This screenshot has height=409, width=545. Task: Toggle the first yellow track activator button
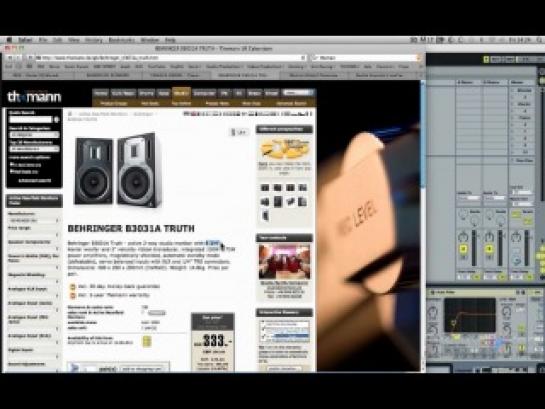pos(463,249)
